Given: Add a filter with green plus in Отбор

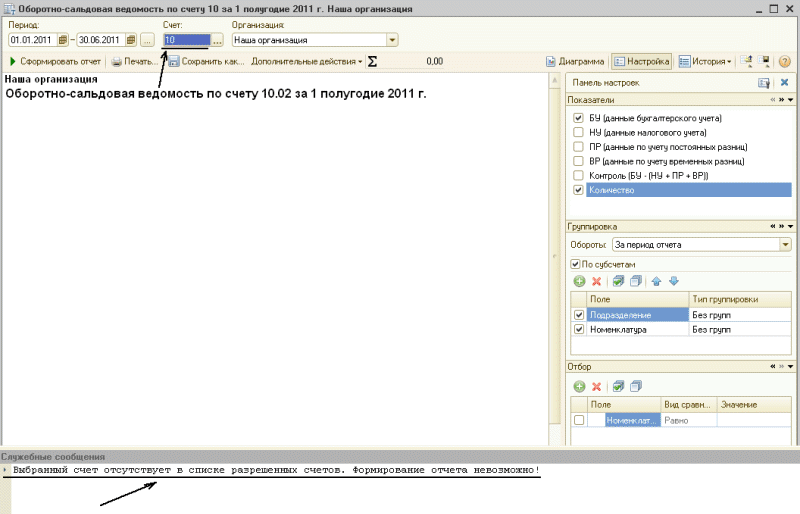Looking at the screenshot, I should 579,386.
